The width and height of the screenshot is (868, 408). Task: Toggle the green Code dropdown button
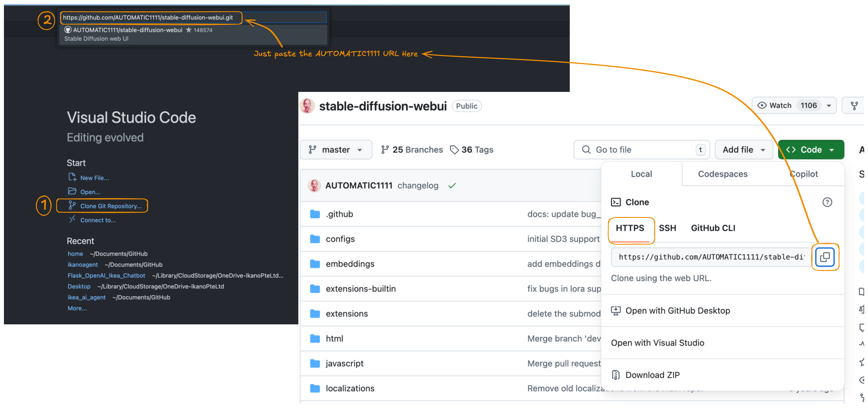pos(811,149)
